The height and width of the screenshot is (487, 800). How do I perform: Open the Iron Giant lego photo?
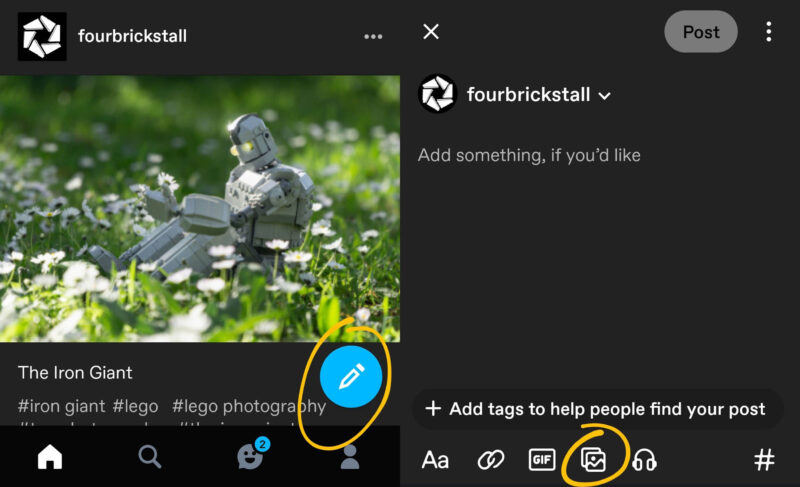[200, 209]
